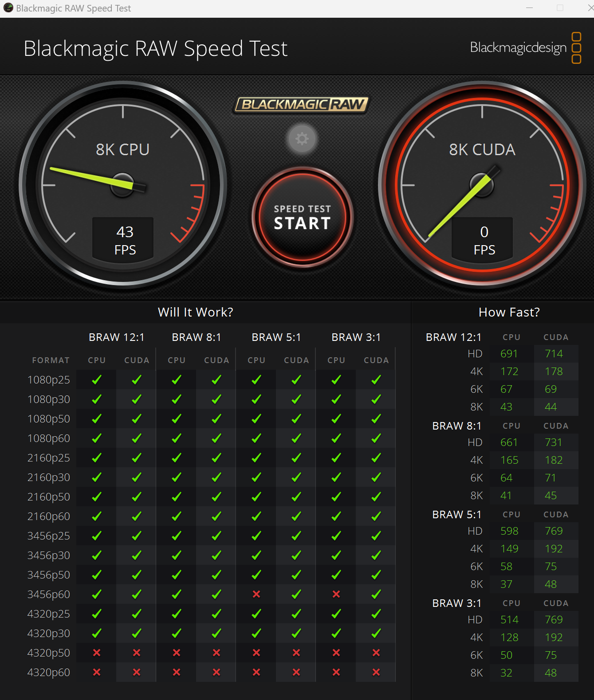
Task: Click the red X for 4320p50 BRAW 12:1 CPU
Action: [97, 653]
